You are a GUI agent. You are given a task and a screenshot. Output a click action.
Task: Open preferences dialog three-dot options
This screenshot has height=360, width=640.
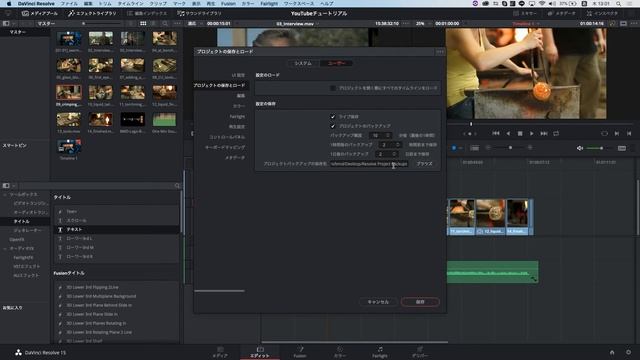tap(440, 52)
